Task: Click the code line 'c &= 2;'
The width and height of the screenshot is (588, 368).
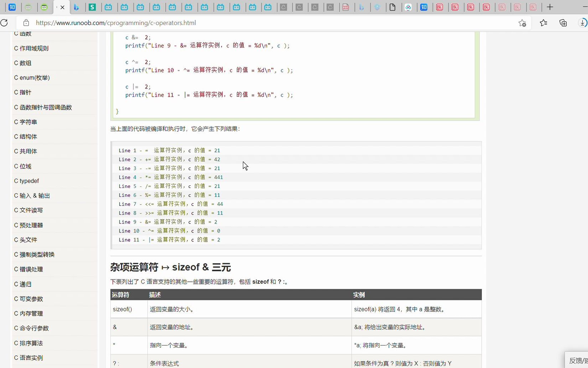Action: [138, 37]
